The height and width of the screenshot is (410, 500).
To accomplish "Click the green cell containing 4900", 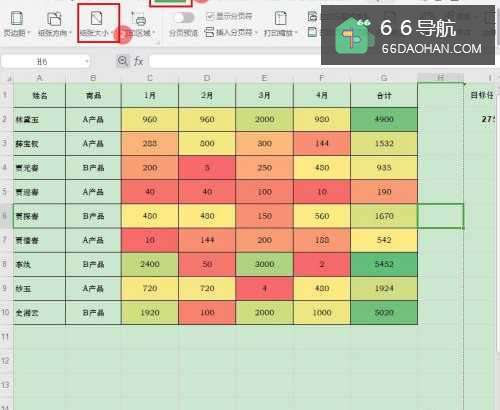I will [x=384, y=119].
